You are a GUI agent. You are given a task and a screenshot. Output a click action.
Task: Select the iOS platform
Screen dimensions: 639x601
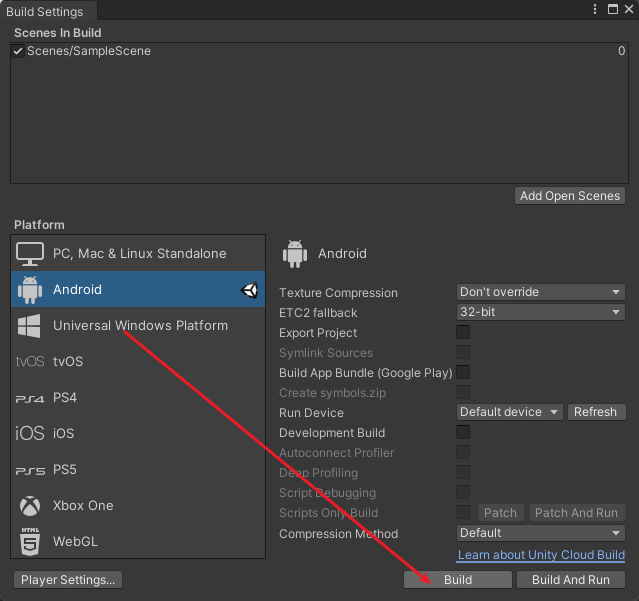pyautogui.click(x=138, y=433)
